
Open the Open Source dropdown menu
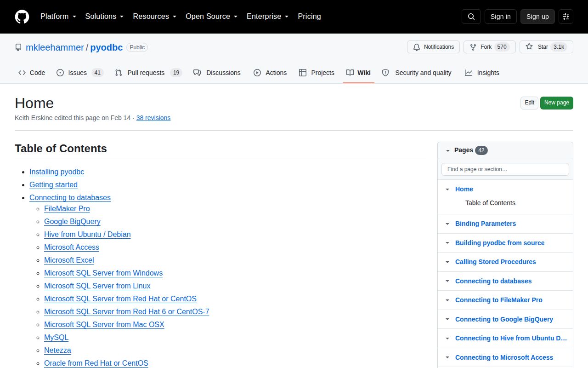click(211, 17)
